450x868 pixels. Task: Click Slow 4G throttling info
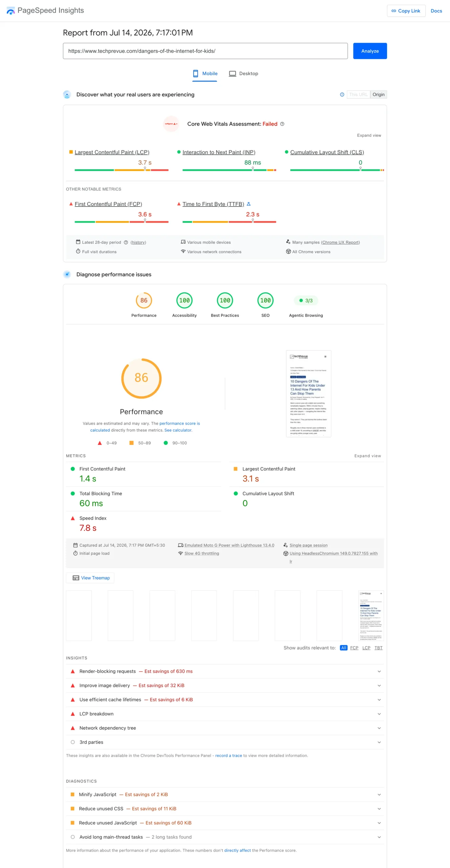202,554
